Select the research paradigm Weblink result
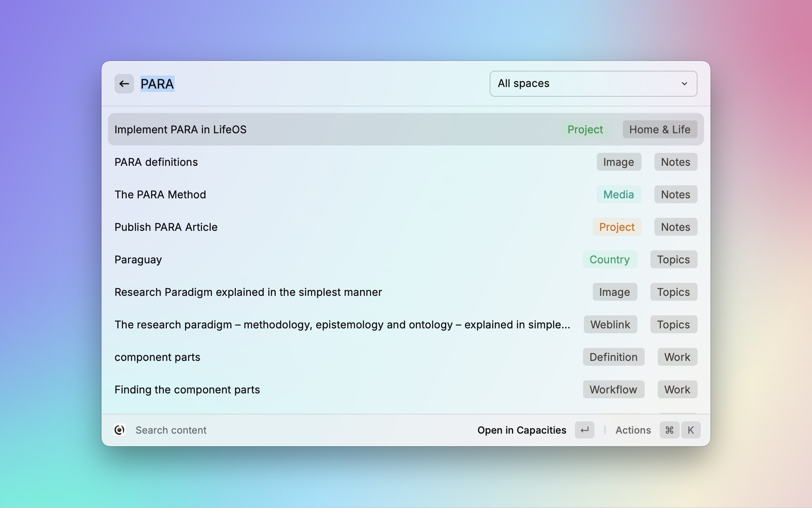 tap(342, 325)
